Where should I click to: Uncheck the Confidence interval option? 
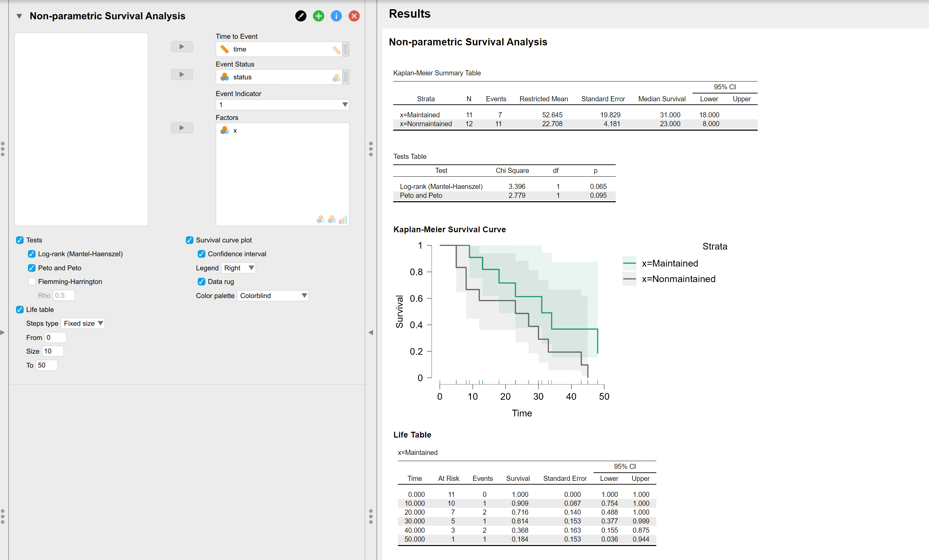tap(201, 254)
